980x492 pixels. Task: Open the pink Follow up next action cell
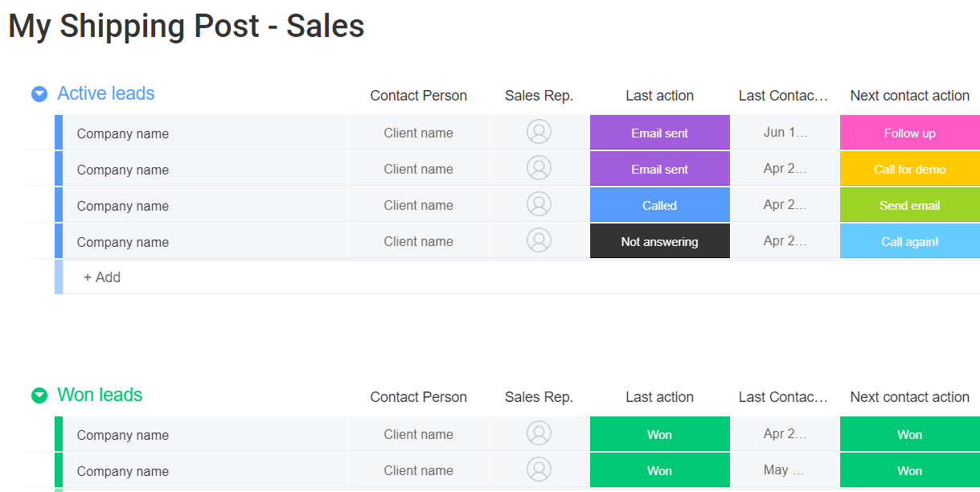(x=910, y=133)
